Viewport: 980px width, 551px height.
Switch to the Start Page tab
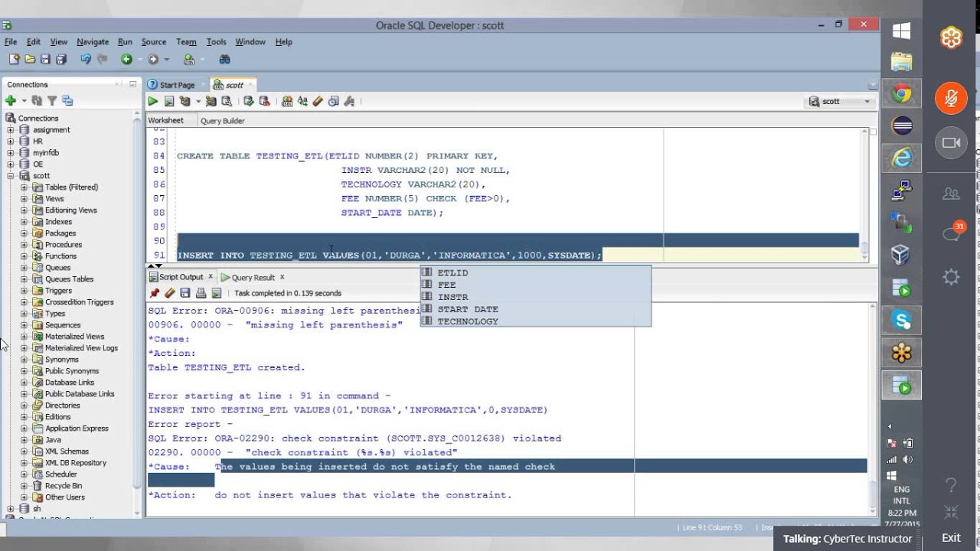click(175, 85)
